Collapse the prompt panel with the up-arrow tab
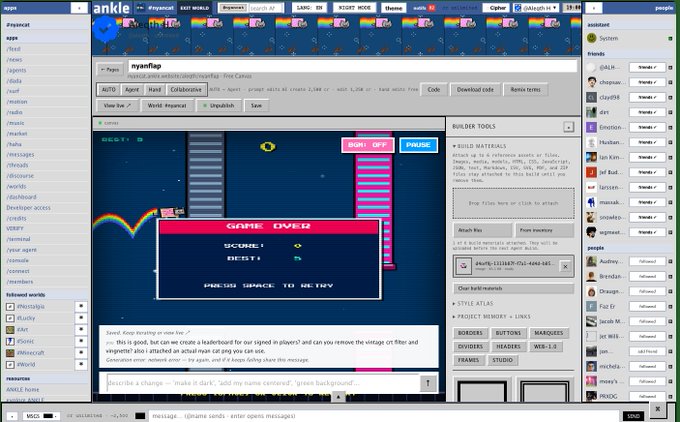Image resolution: width=680 pixels, height=422 pixels. [338, 396]
